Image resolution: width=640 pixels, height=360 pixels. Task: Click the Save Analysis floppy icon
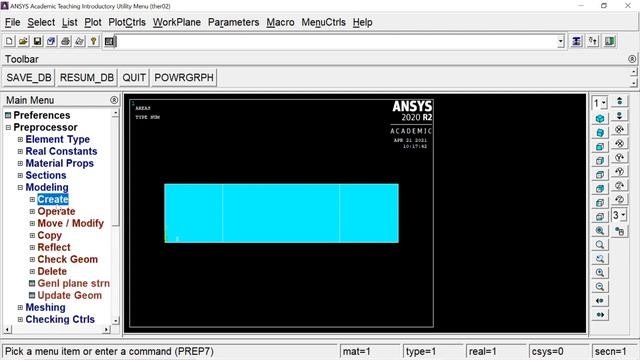[37, 41]
